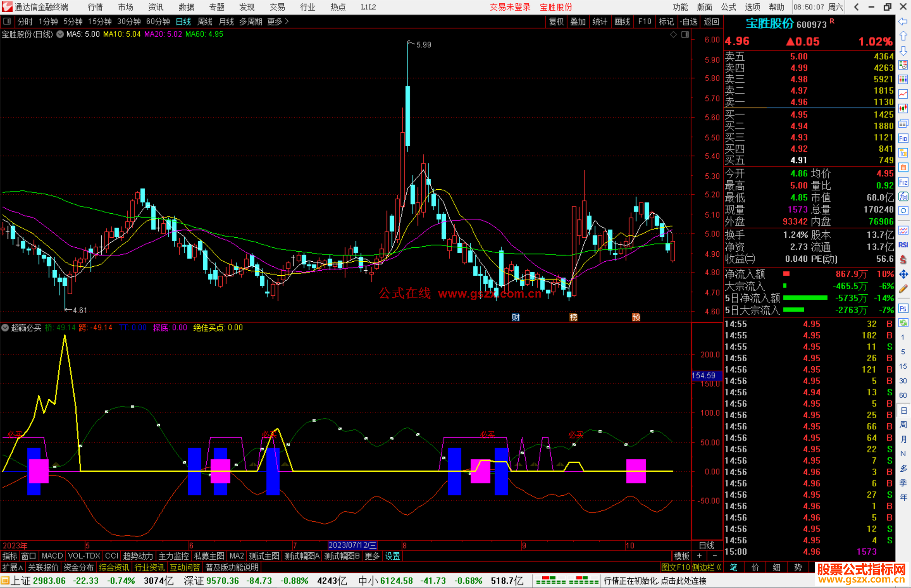Click the four-way move arrows icon
This screenshot has height=588, width=911.
[903, 274]
